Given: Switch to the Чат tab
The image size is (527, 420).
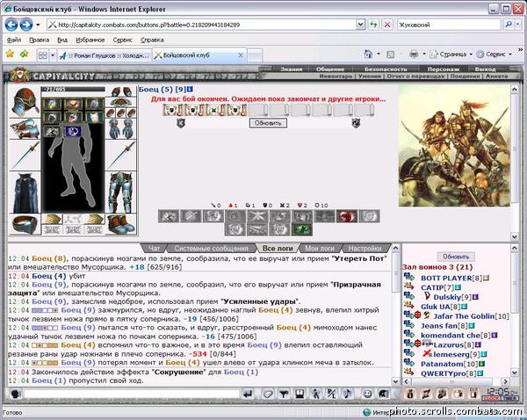Looking at the screenshot, I should (155, 248).
